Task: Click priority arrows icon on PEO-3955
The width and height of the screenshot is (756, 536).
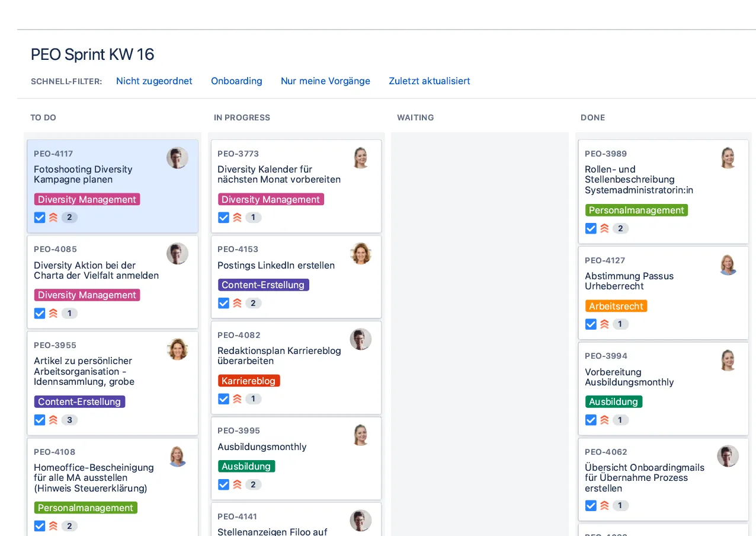Action: [x=53, y=420]
